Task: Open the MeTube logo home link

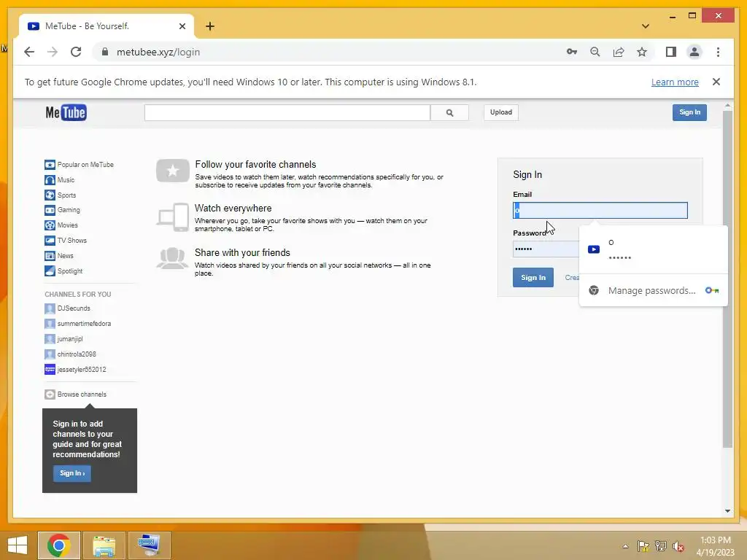Action: (66, 112)
